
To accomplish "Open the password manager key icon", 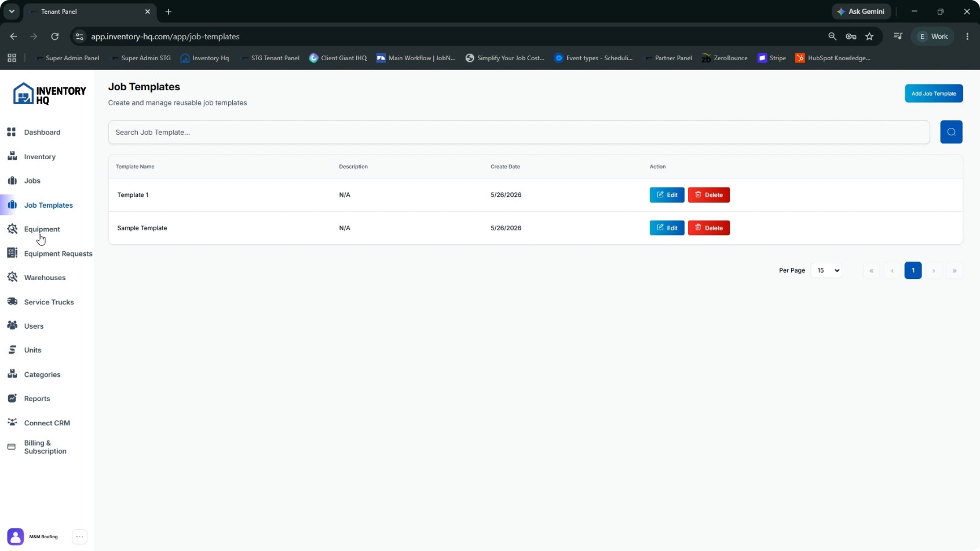I will tap(851, 36).
